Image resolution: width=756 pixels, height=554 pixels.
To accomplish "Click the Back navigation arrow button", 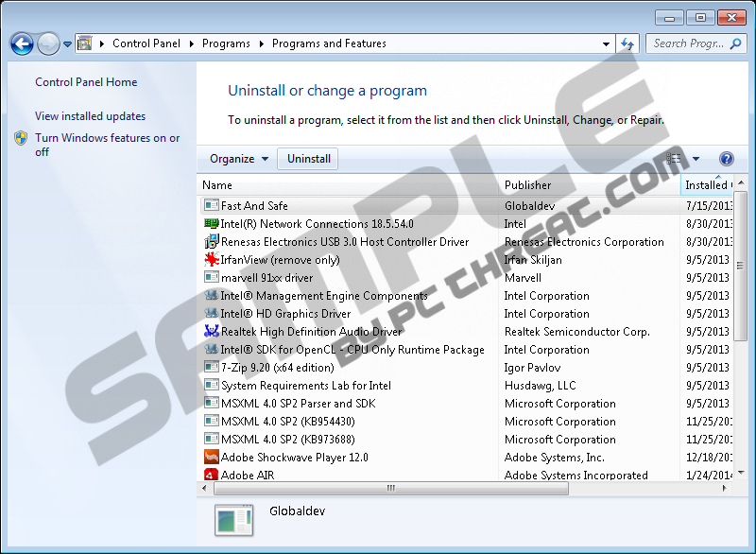I will coord(22,43).
